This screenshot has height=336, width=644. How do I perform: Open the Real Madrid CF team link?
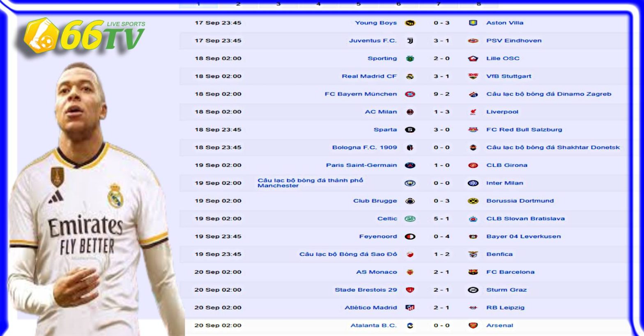pyautogui.click(x=369, y=76)
